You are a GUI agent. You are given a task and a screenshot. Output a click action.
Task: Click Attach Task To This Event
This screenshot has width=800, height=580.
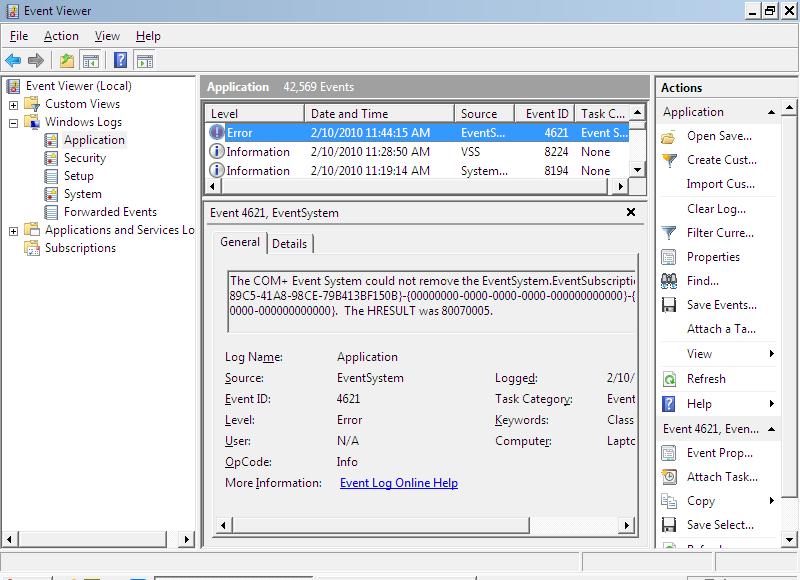tap(722, 477)
